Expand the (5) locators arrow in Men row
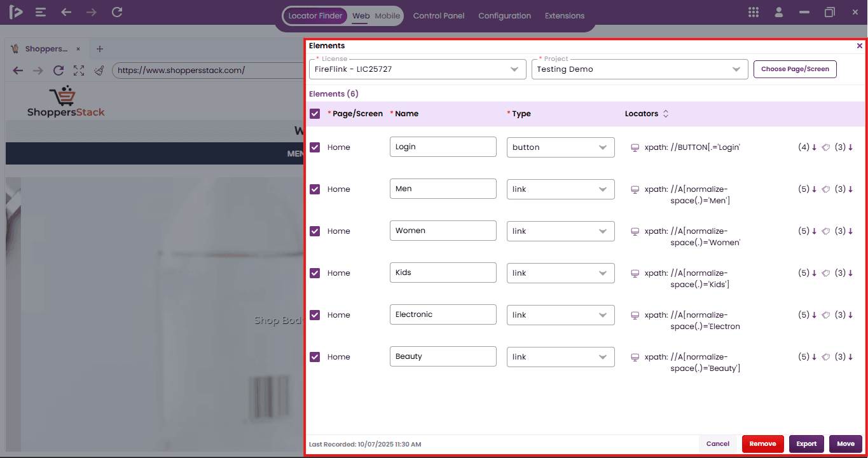Viewport: 868px width, 458px height. (814, 189)
